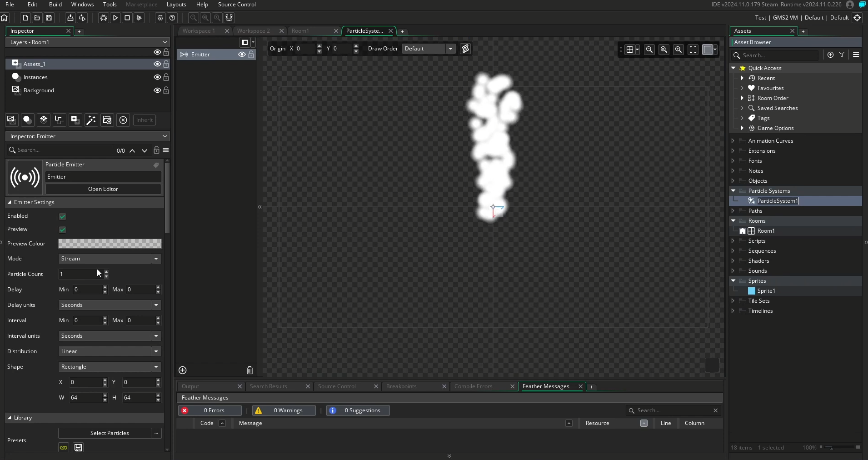Open the Build menu

55,5
